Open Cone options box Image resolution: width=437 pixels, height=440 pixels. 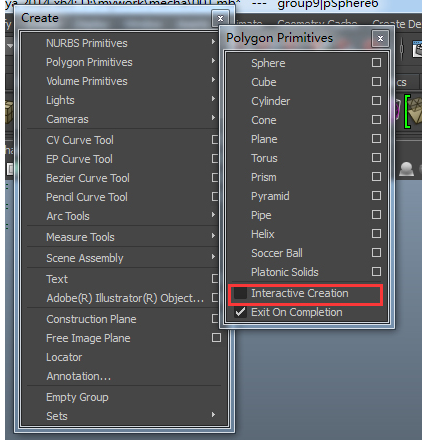click(x=376, y=120)
